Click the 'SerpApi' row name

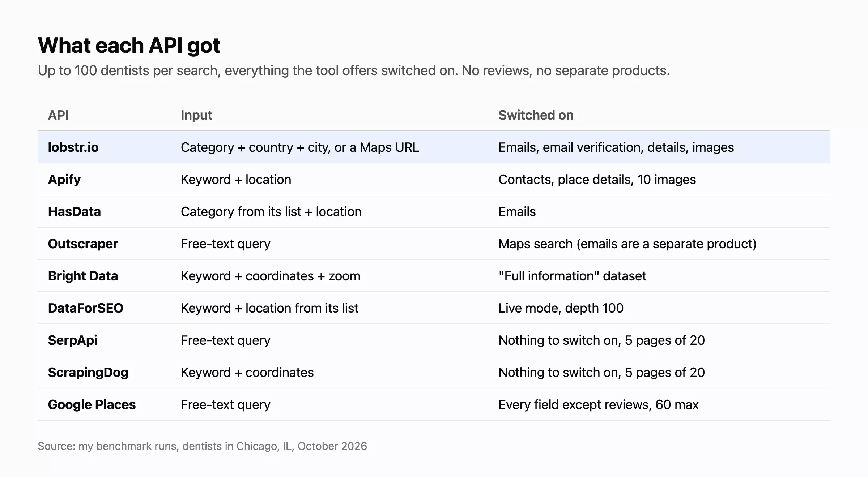(73, 340)
